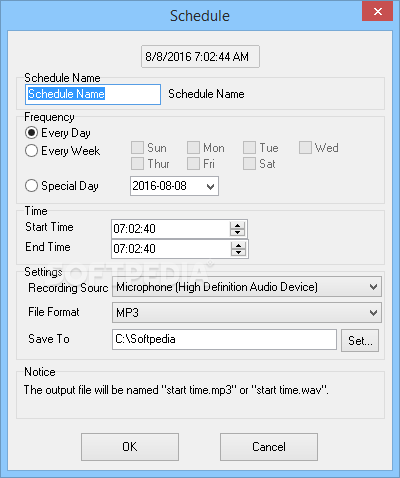Click the Schedule Name label right of field

click(x=206, y=94)
